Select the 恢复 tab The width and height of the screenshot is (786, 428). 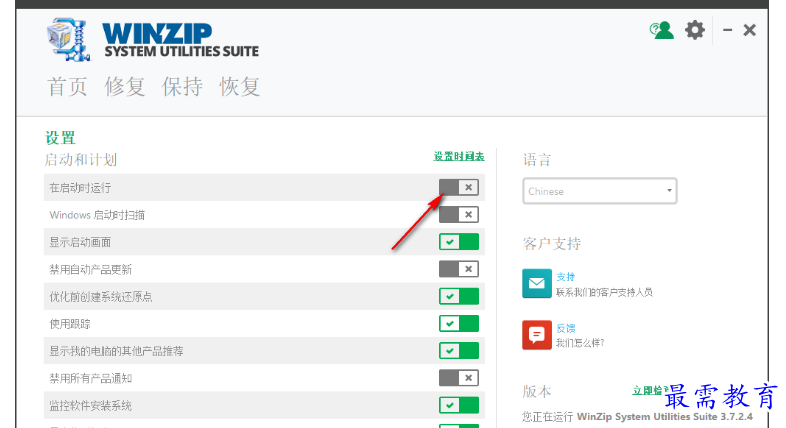coord(240,87)
